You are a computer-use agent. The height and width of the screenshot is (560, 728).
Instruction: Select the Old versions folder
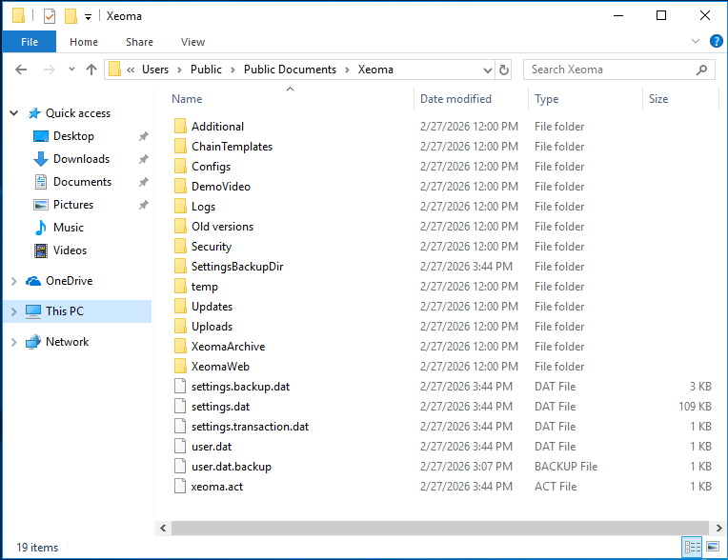222,227
